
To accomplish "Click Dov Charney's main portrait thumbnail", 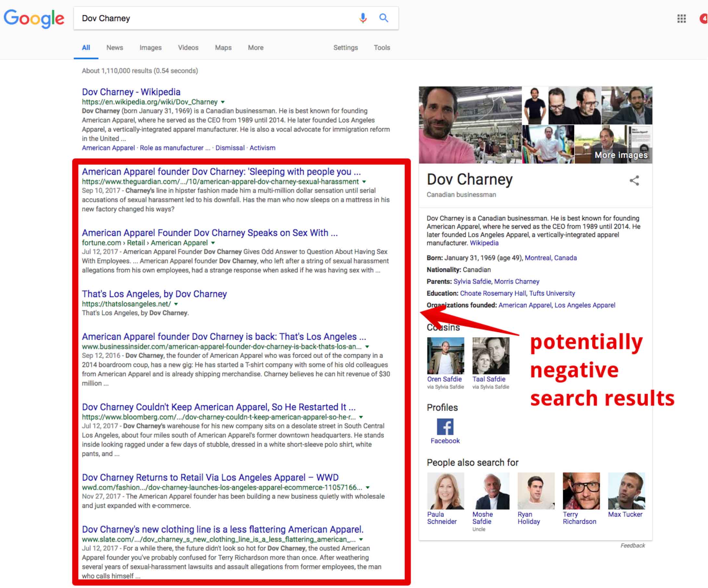I will coord(470,125).
